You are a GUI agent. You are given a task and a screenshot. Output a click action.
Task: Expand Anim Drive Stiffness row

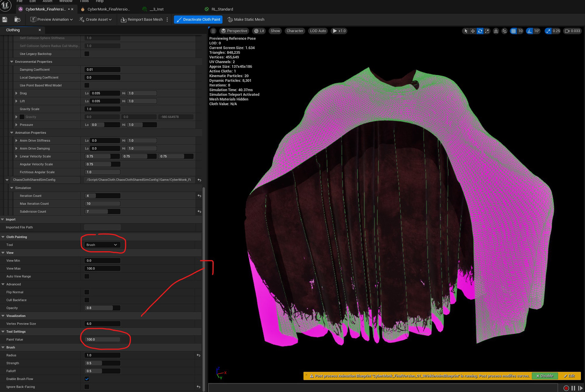point(16,141)
